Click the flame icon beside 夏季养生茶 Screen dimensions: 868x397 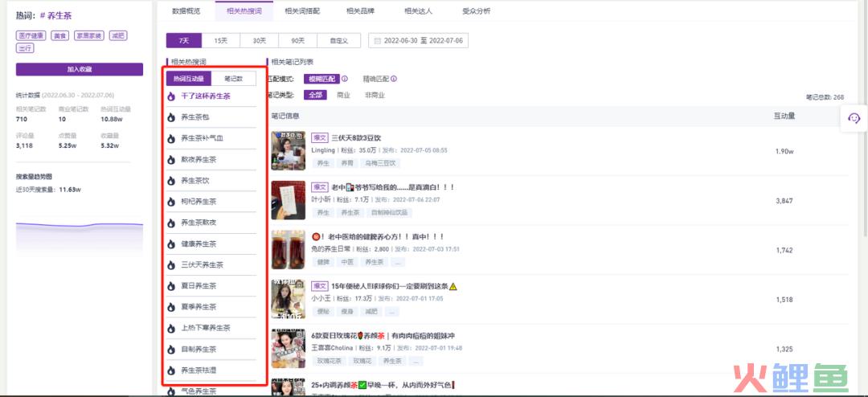tap(171, 307)
